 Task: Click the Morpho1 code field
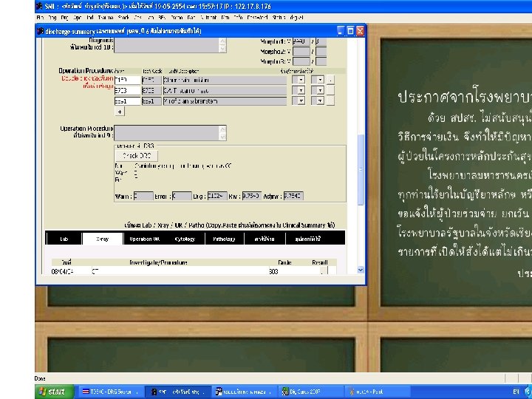301,41
